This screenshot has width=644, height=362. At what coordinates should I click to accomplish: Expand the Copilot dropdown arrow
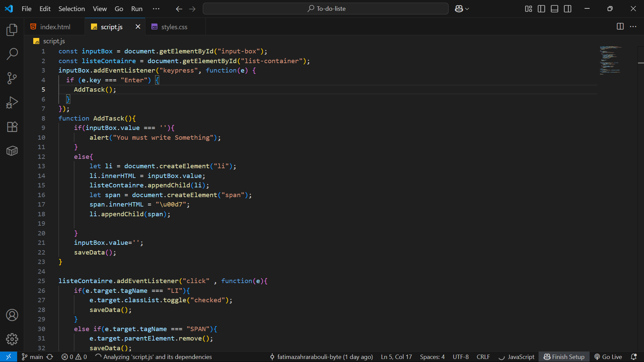(x=467, y=9)
